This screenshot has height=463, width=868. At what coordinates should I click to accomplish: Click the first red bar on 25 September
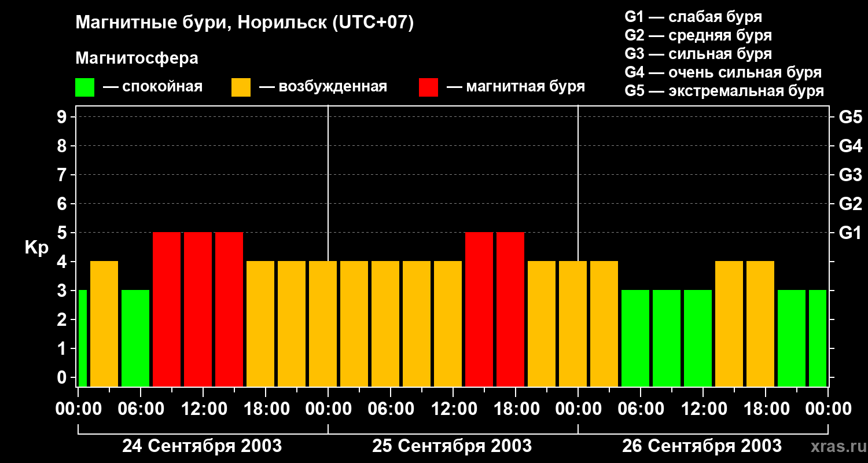479,309
